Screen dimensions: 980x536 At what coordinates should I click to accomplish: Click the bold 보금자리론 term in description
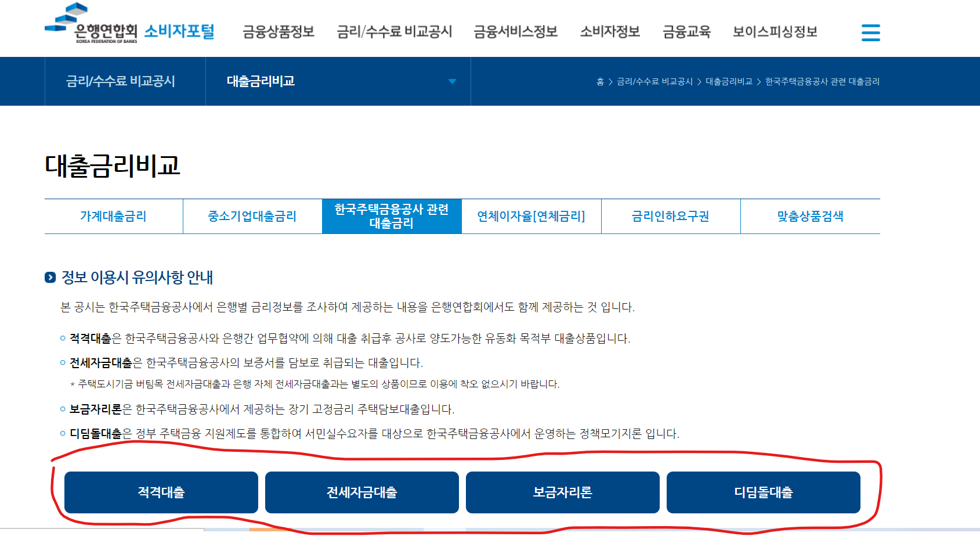pos(96,409)
